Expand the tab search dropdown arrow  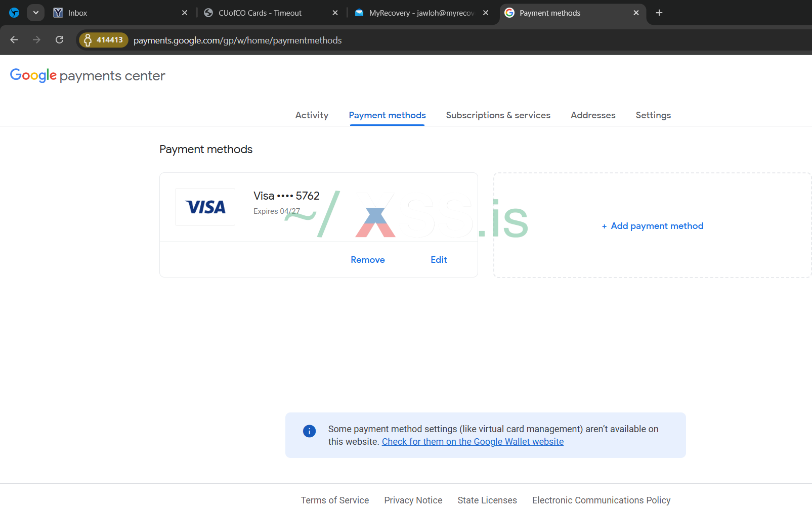pyautogui.click(x=35, y=13)
